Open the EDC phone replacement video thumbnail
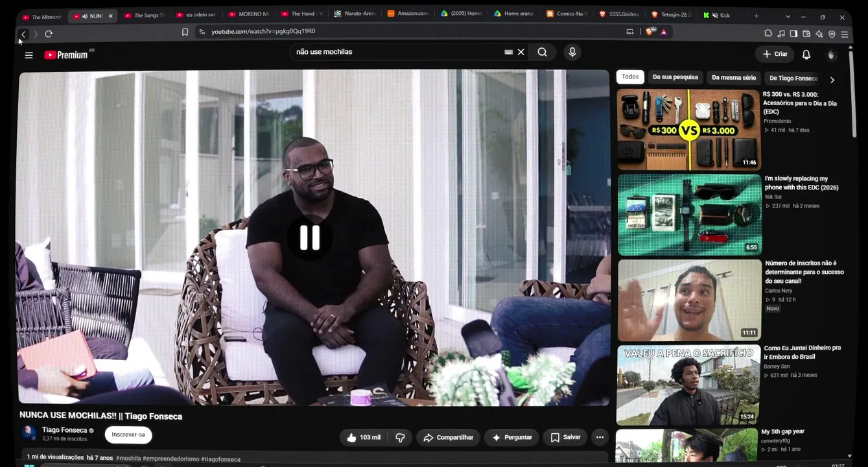Image resolution: width=868 pixels, height=467 pixels. pos(690,215)
